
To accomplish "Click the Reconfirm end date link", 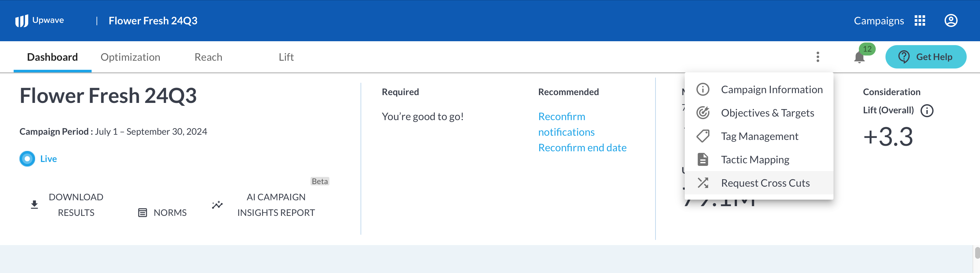I will click(x=582, y=147).
